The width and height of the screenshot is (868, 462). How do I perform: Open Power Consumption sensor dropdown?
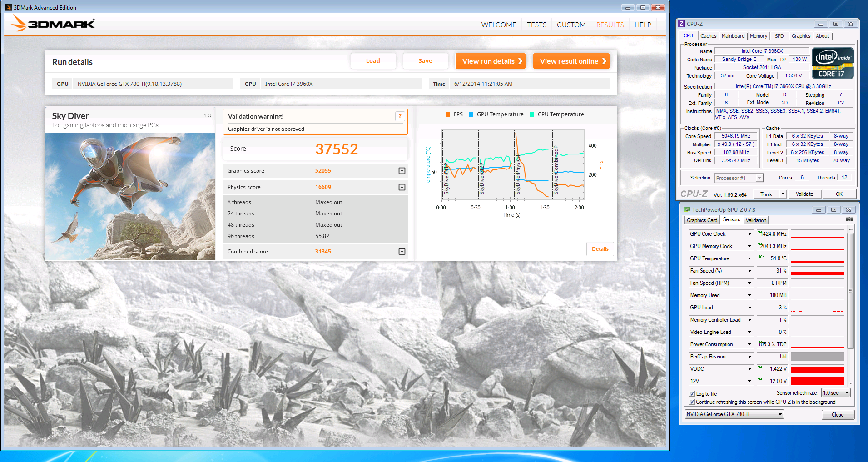tap(749, 344)
